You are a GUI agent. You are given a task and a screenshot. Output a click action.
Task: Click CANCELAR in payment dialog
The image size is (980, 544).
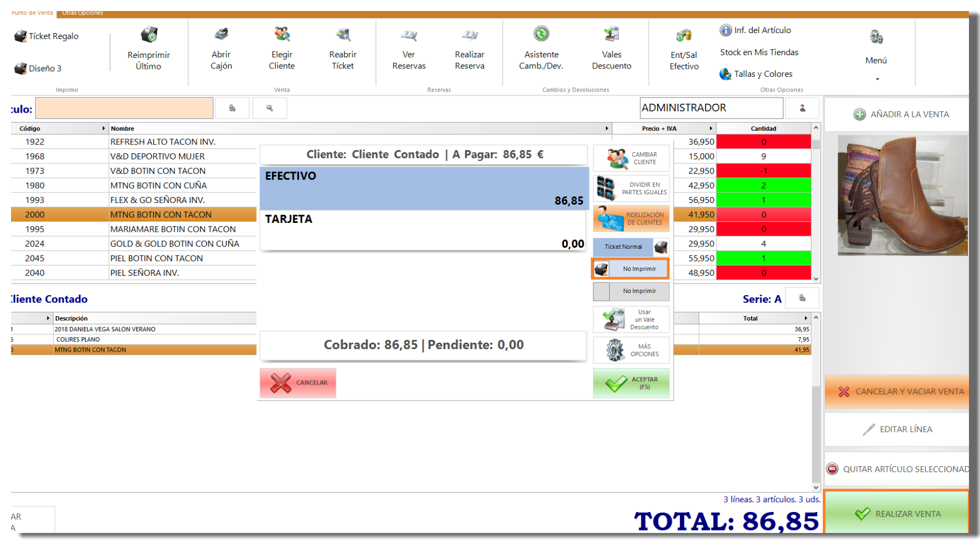298,383
